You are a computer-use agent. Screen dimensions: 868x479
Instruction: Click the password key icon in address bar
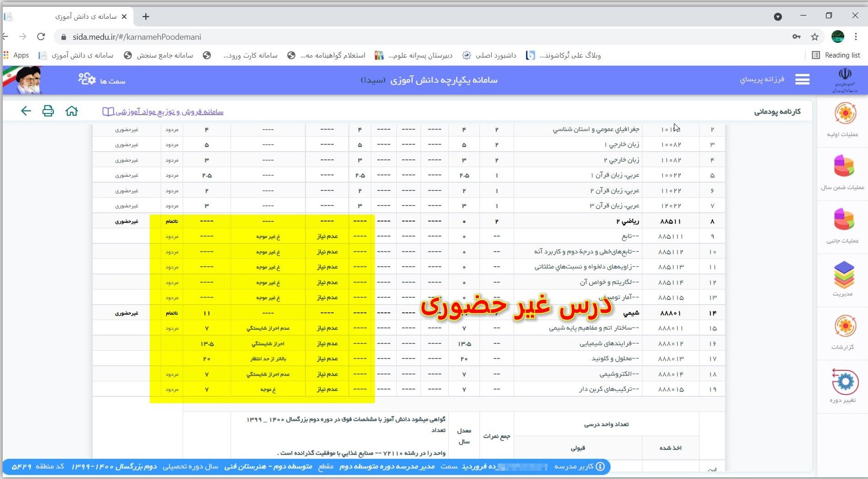click(796, 37)
